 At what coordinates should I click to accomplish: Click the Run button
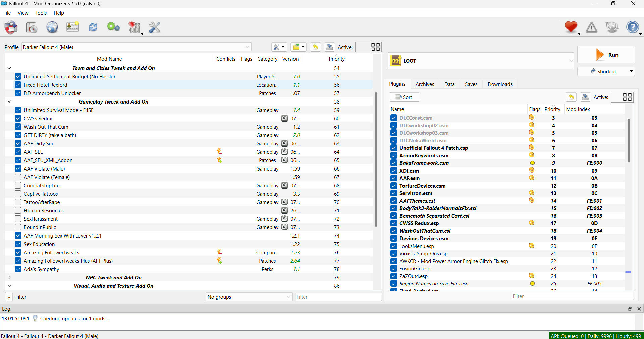point(606,55)
